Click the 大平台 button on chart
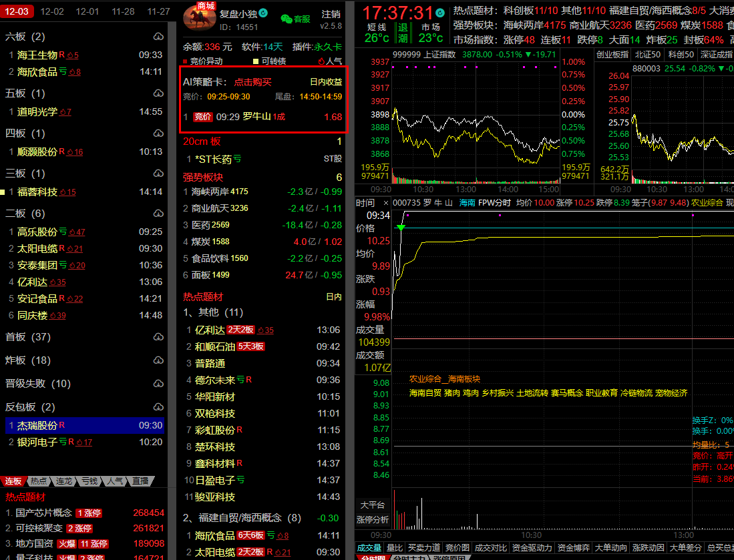 pyautogui.click(x=373, y=505)
